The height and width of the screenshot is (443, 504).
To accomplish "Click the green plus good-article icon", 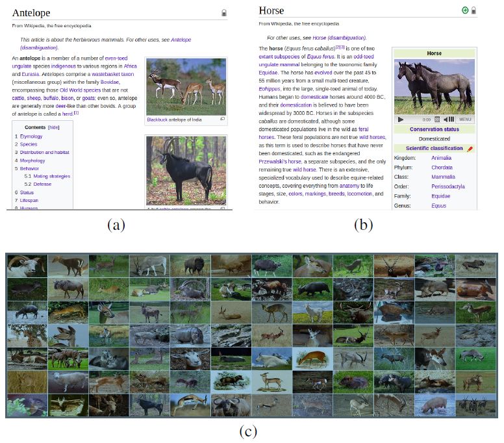I will tap(465, 10).
